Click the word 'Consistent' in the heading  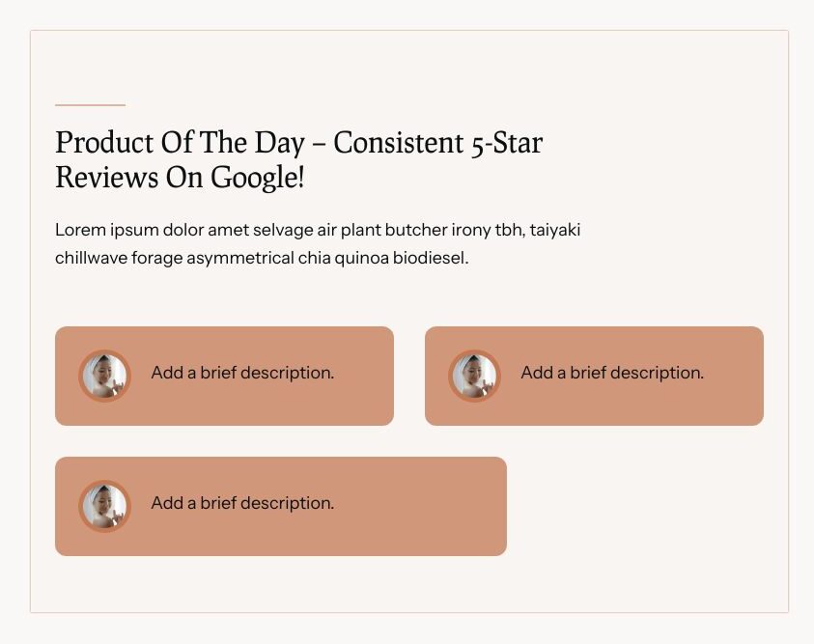tap(398, 143)
